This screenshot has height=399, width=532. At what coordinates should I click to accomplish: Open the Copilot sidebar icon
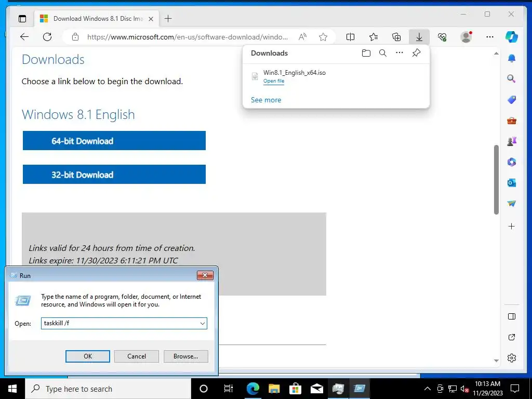point(511,37)
